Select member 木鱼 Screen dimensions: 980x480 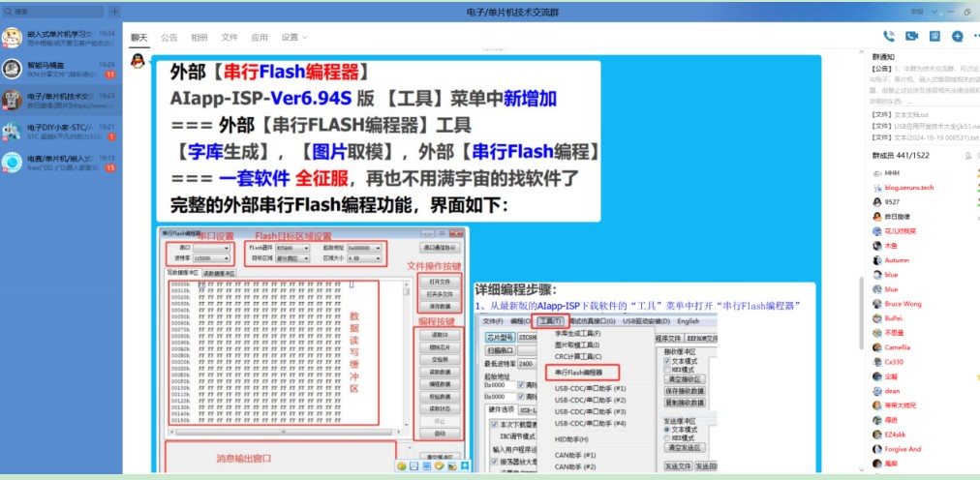(x=891, y=246)
